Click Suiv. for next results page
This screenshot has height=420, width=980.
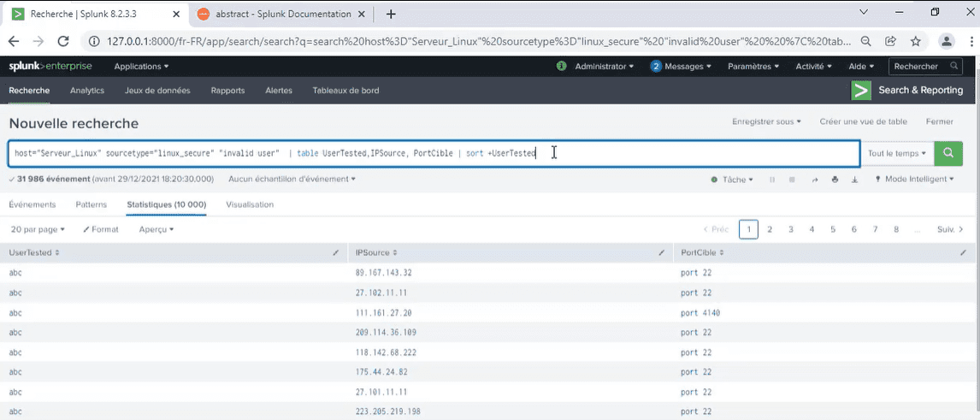point(950,229)
